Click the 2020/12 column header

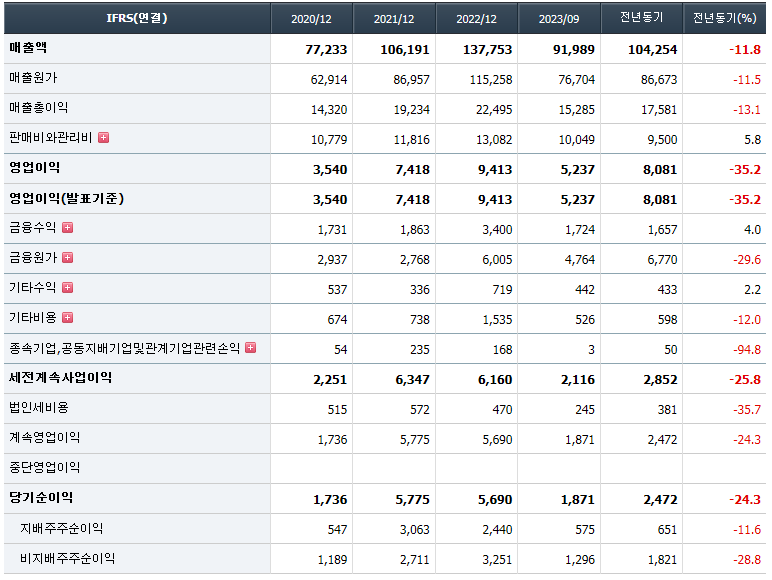click(311, 19)
